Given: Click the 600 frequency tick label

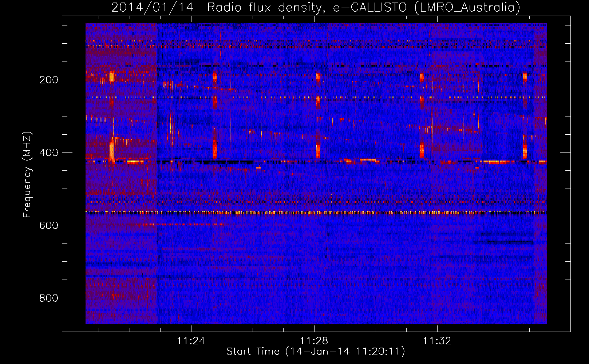Looking at the screenshot, I should tap(48, 225).
